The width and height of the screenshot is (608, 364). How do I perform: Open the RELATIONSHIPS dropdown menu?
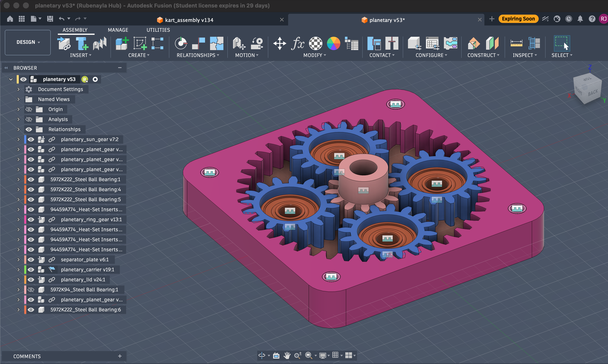click(198, 55)
